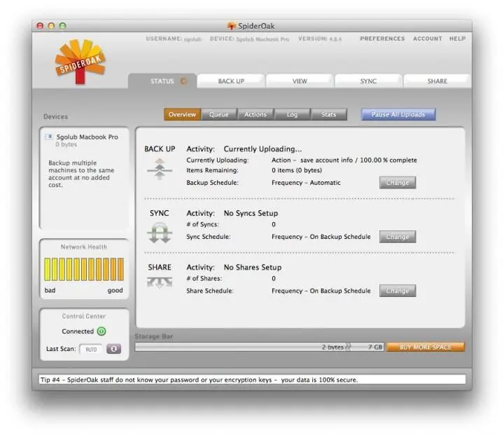
Task: Click the rescan refresh icon button
Action: click(114, 348)
